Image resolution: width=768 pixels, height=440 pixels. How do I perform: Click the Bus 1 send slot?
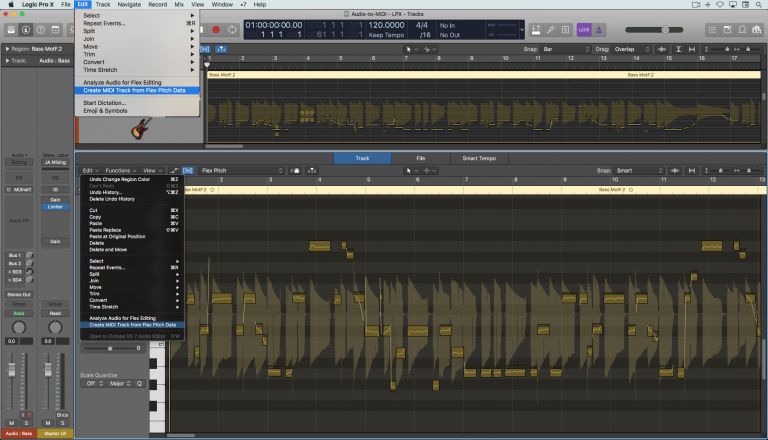tap(15, 255)
